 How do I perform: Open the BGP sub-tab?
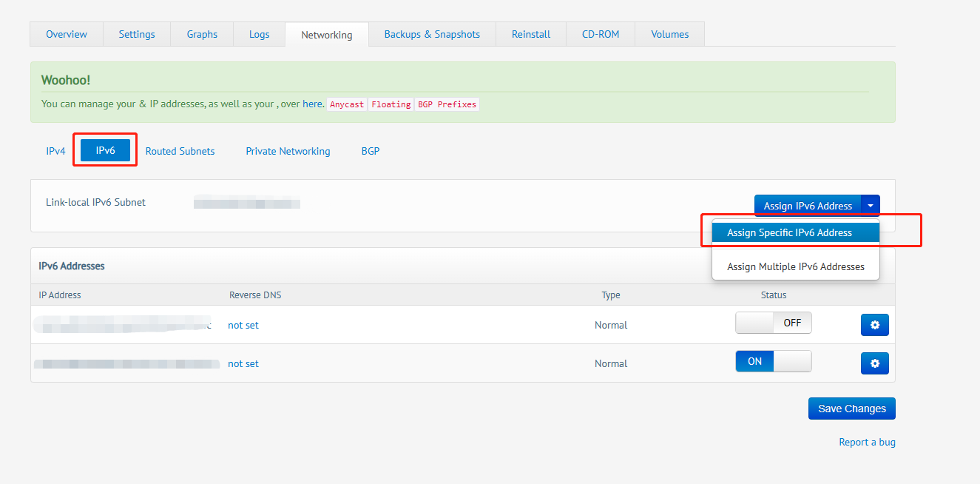click(x=370, y=151)
